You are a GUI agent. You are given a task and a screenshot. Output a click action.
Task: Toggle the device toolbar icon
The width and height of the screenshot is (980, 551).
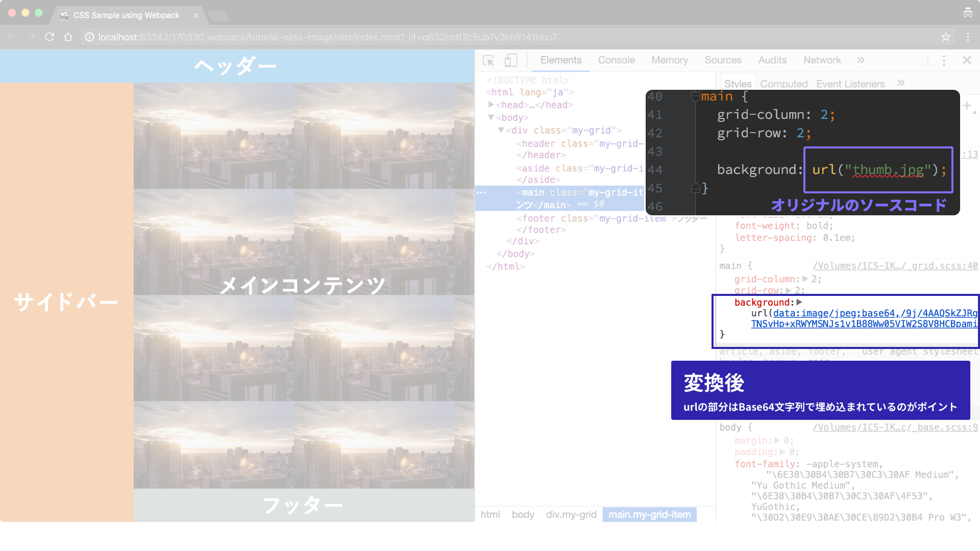point(510,61)
